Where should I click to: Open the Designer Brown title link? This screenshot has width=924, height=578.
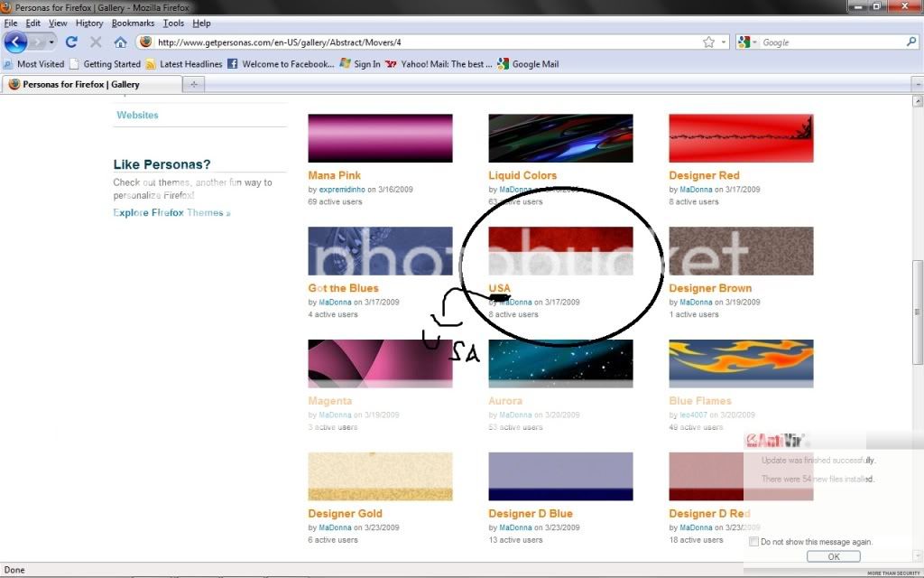pos(710,288)
